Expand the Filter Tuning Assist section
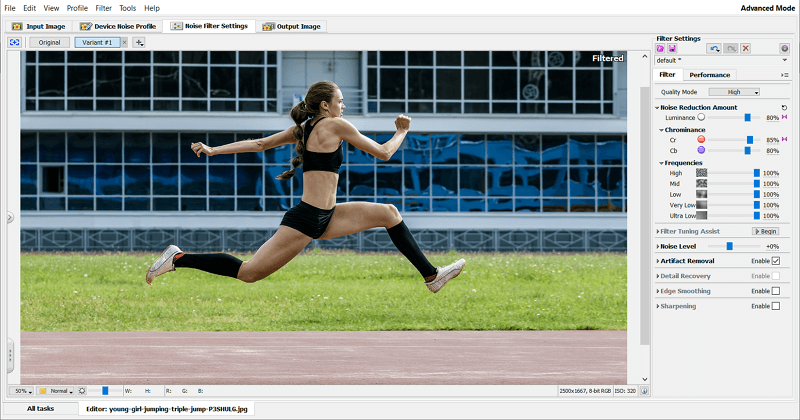800x420 pixels. (658, 232)
